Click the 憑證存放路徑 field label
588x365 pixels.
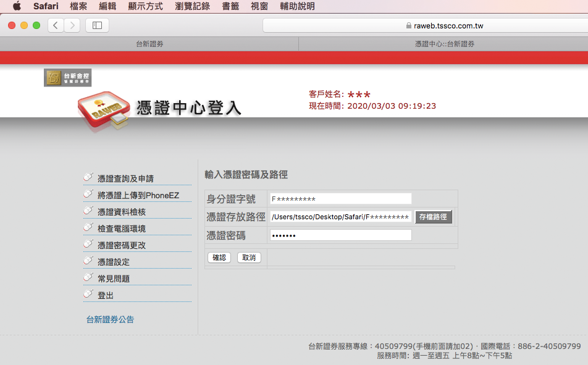(236, 217)
